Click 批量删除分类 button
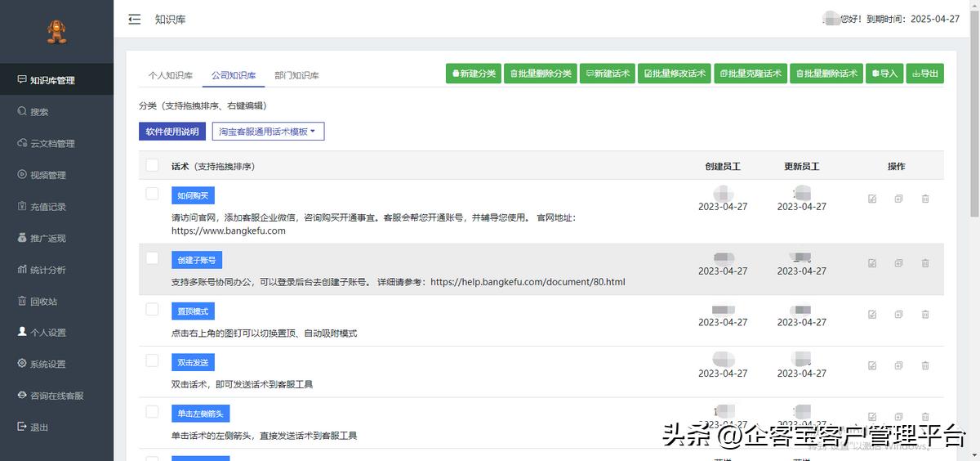 click(541, 74)
